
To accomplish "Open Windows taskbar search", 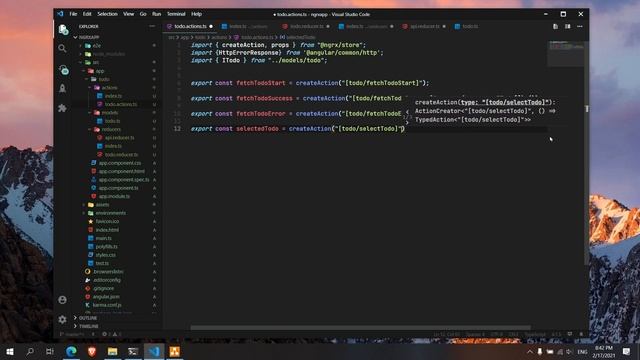I will click(30, 351).
